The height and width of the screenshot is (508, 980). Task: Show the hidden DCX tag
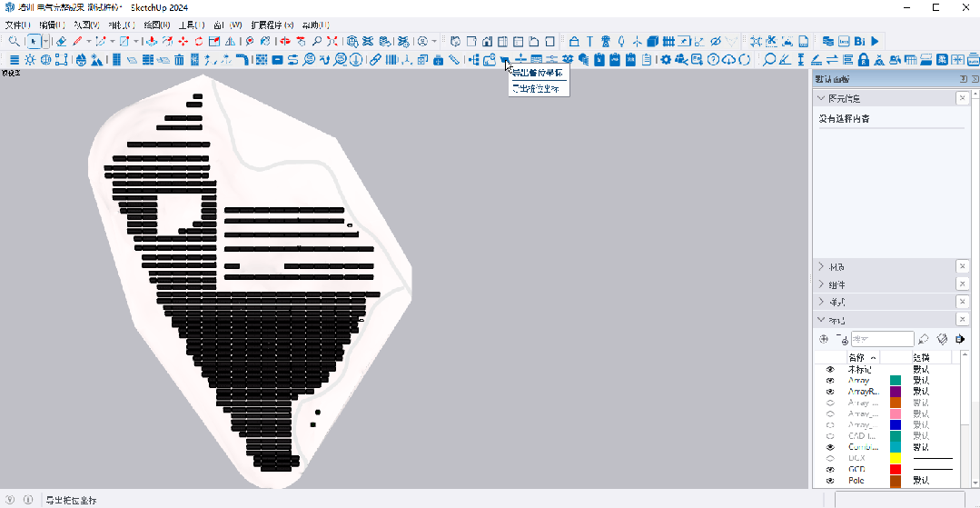[829, 458]
